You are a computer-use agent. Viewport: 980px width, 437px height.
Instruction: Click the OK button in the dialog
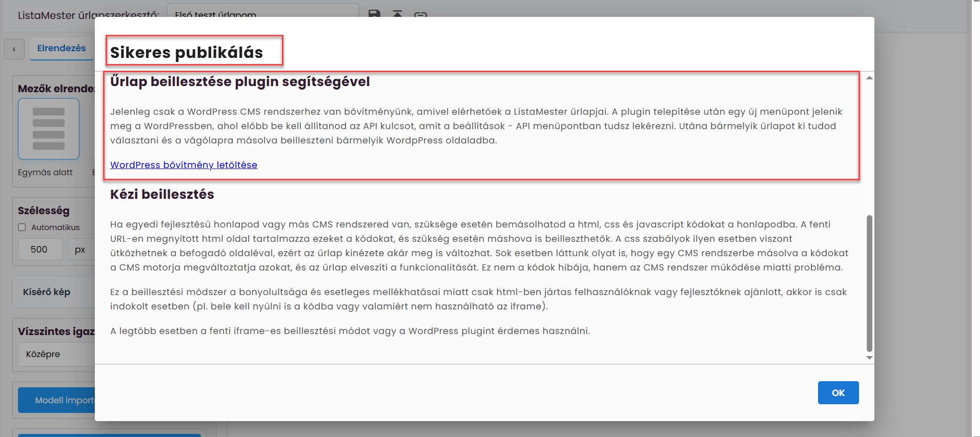click(x=838, y=392)
